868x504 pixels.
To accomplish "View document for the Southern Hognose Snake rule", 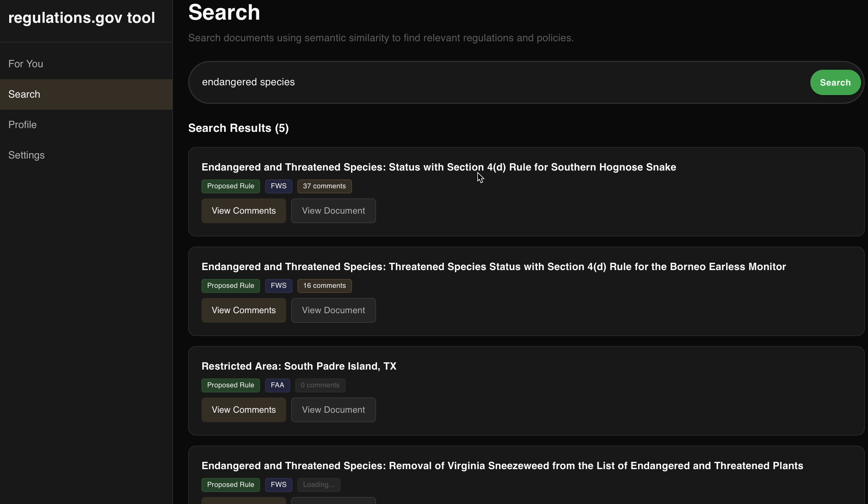I will [x=333, y=210].
